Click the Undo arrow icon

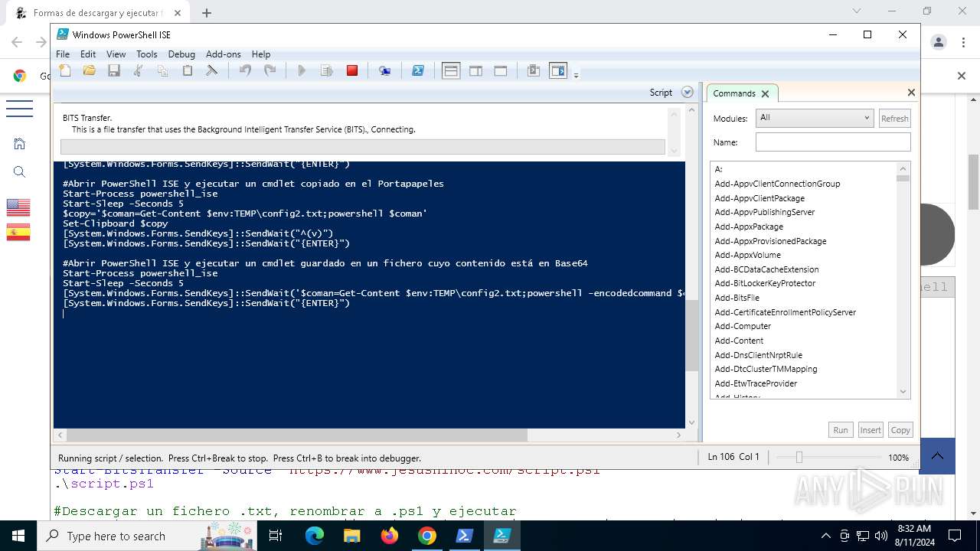click(x=245, y=70)
